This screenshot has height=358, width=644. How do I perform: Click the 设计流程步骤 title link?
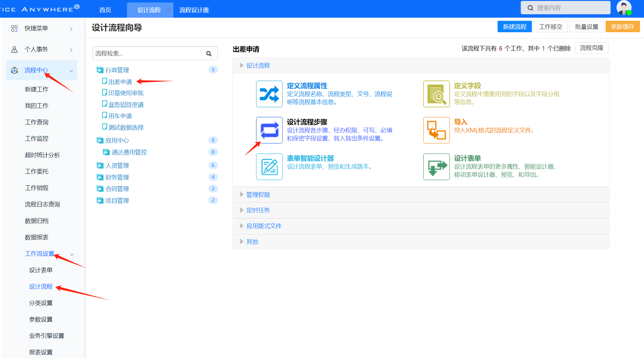pyautogui.click(x=307, y=122)
